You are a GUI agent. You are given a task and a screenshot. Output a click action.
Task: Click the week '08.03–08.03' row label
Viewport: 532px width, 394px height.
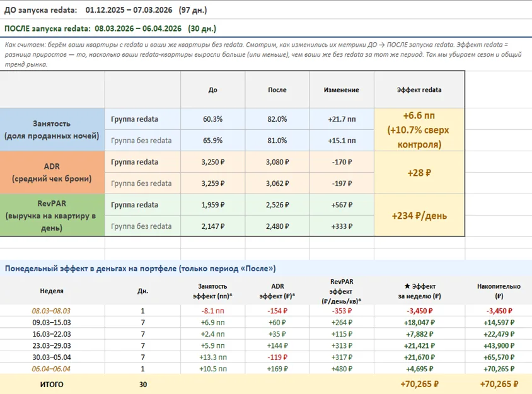(x=51, y=311)
